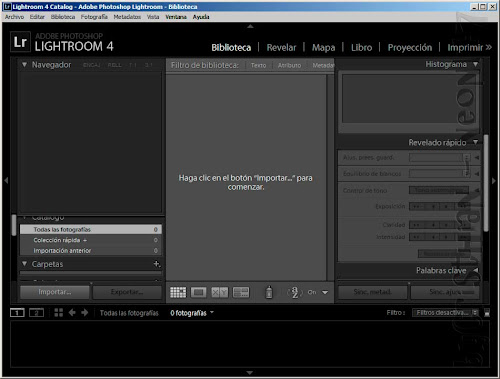Switch to Grid view

click(x=178, y=293)
